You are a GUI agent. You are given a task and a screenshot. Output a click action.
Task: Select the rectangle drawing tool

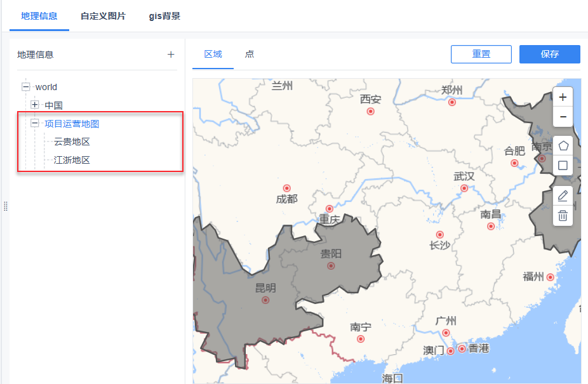(563, 166)
